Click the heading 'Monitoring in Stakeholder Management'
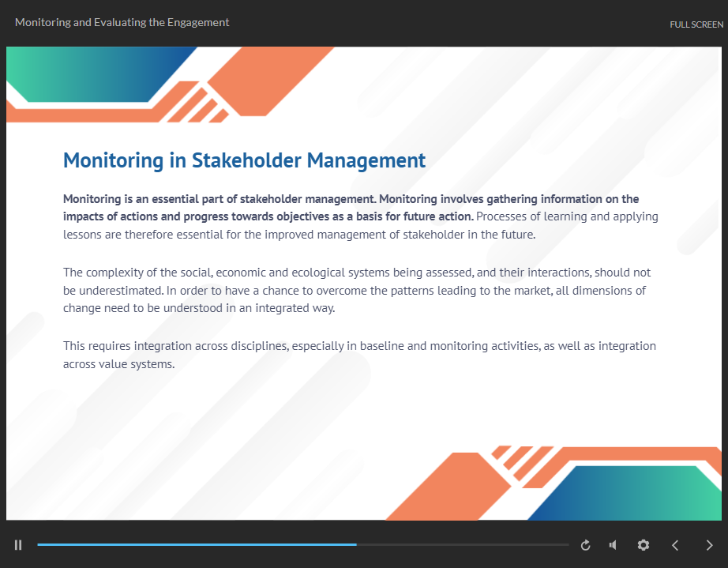The image size is (728, 568). (x=244, y=160)
